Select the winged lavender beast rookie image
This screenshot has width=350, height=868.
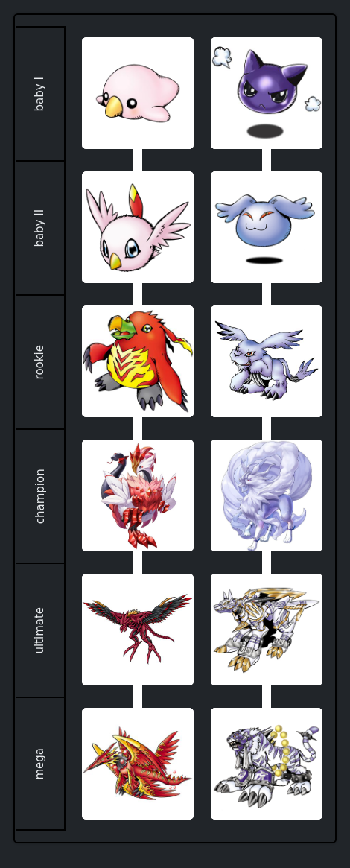pos(267,361)
